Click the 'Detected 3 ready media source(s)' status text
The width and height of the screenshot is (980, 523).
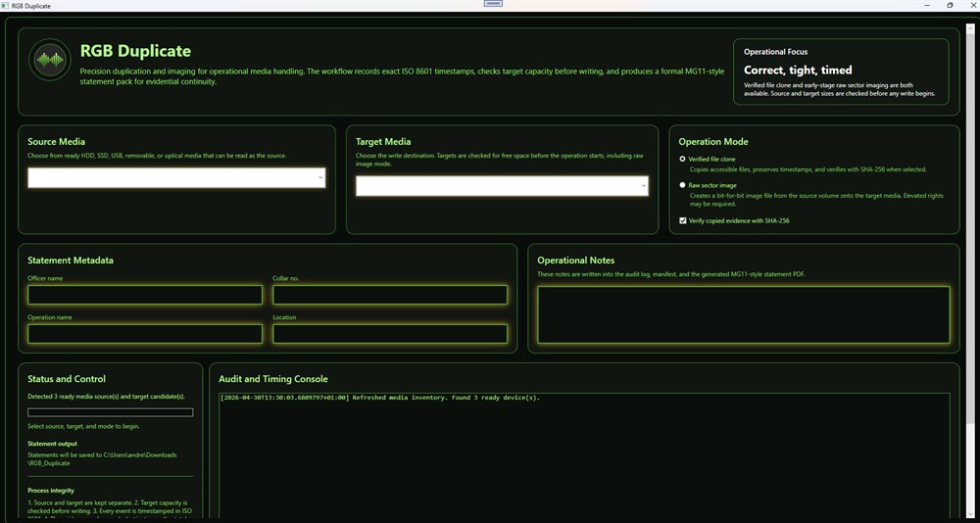pyautogui.click(x=106, y=396)
